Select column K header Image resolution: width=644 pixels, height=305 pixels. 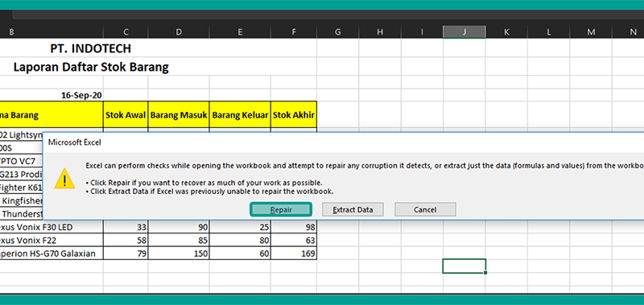[x=506, y=32]
